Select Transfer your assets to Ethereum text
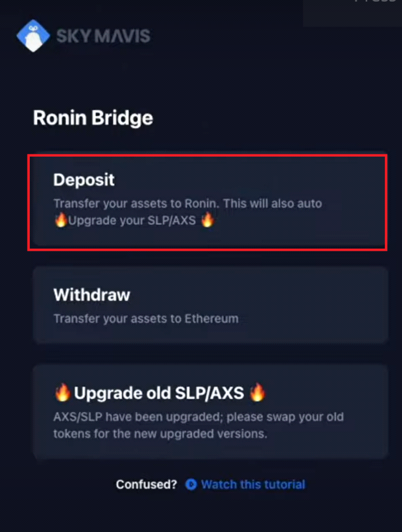 [146, 319]
